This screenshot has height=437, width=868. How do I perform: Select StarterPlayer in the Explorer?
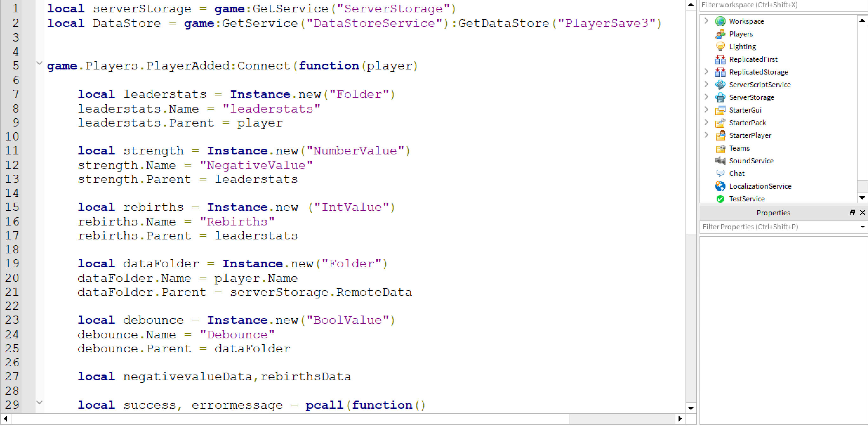[750, 135]
